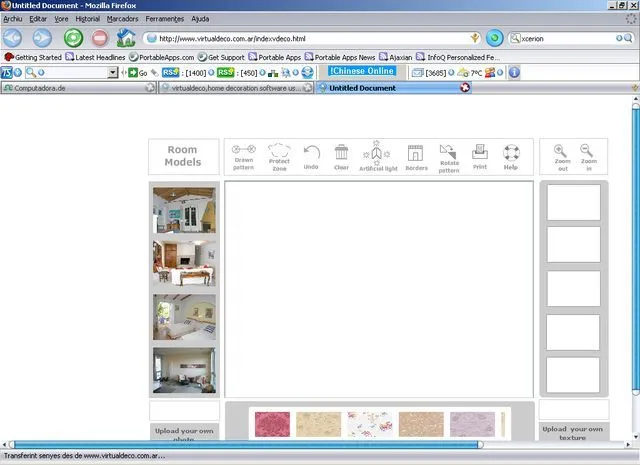640x465 pixels.
Task: Choose the Rotate pattern tool
Action: (x=449, y=158)
